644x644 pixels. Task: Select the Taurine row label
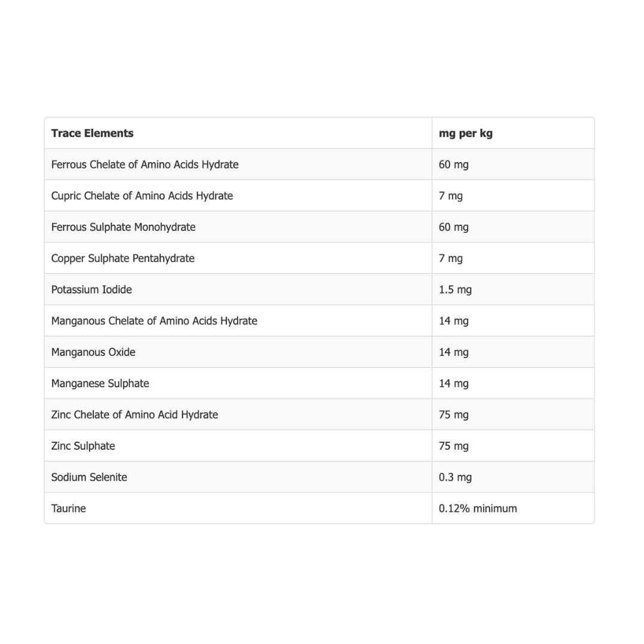pos(69,509)
